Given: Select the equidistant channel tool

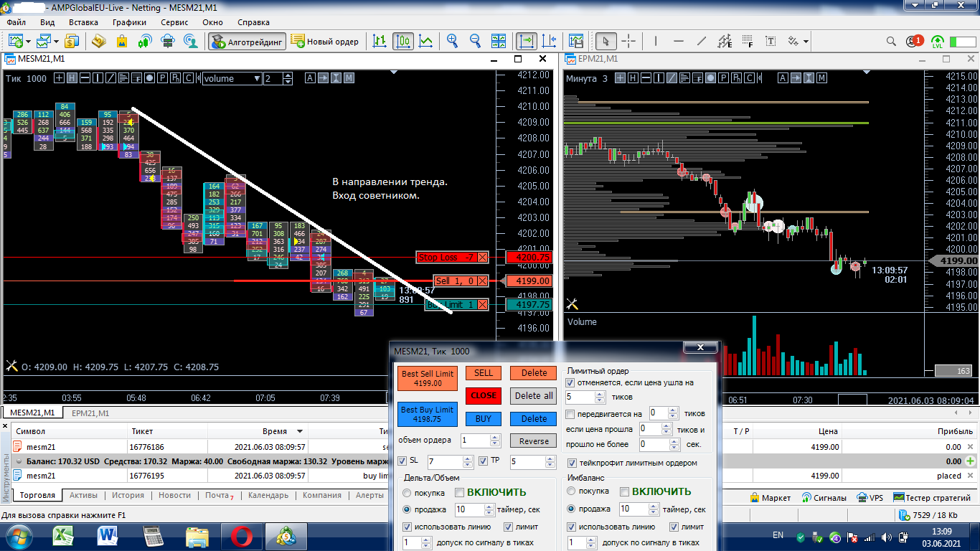Looking at the screenshot, I should [x=725, y=41].
